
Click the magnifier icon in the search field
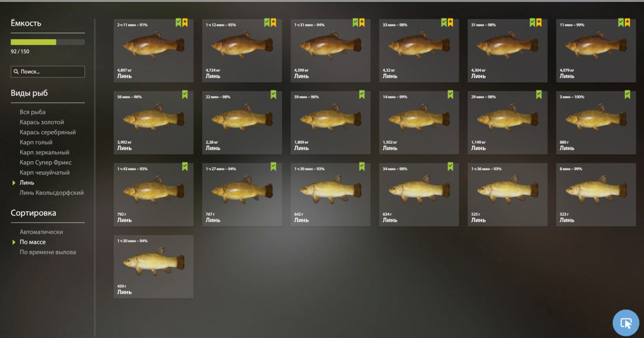16,72
